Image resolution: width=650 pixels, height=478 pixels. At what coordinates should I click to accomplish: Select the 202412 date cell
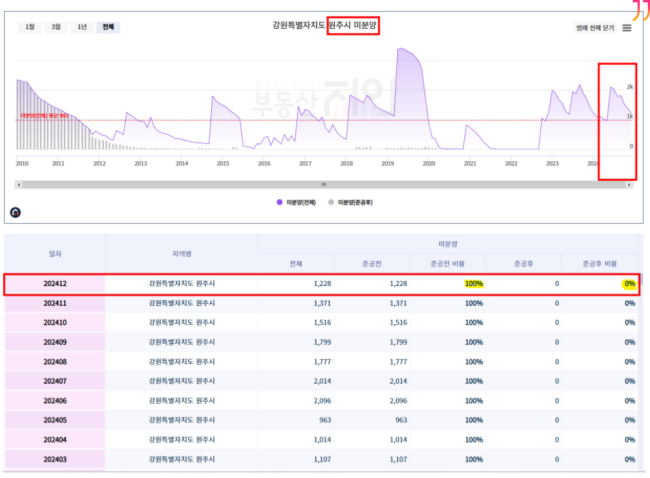[55, 284]
